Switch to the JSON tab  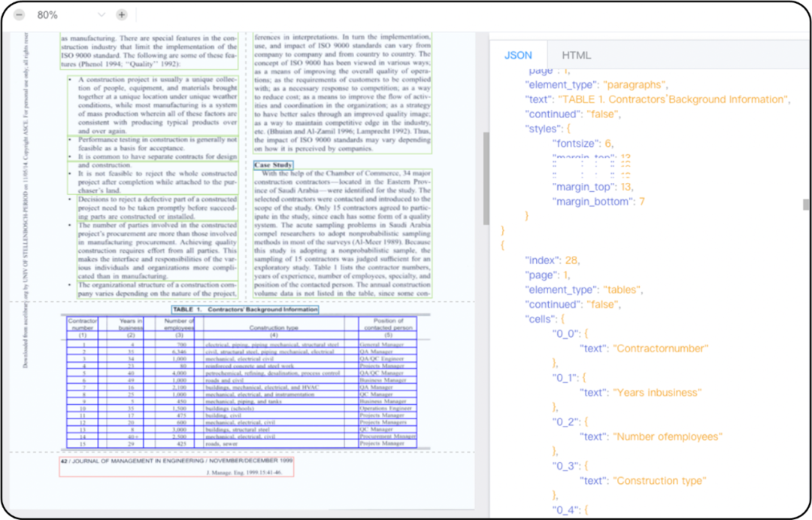point(518,56)
